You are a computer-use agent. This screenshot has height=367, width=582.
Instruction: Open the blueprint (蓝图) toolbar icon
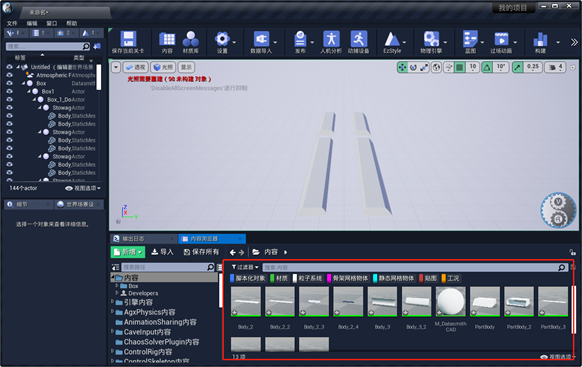[470, 39]
